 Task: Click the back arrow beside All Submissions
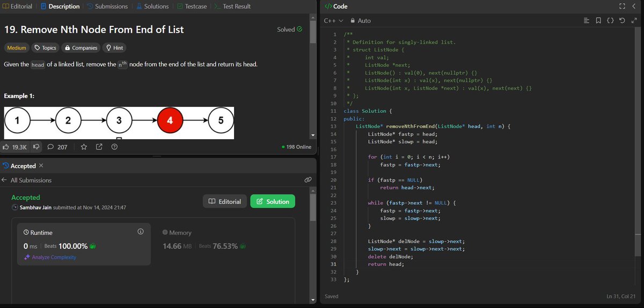[x=4, y=180]
